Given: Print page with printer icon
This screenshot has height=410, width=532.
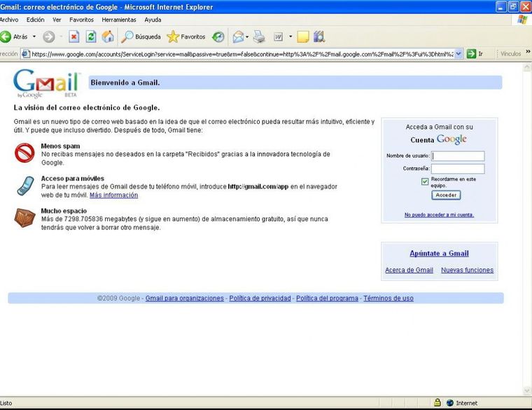Looking at the screenshot, I should 259,36.
